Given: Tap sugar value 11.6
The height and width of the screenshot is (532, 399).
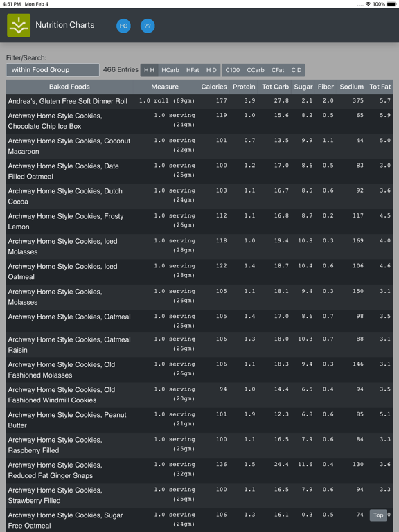Looking at the screenshot, I should [305, 464].
